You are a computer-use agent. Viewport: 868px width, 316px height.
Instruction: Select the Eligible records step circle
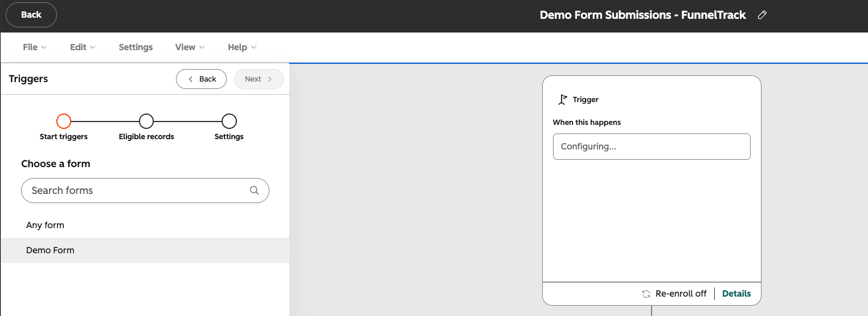click(146, 121)
